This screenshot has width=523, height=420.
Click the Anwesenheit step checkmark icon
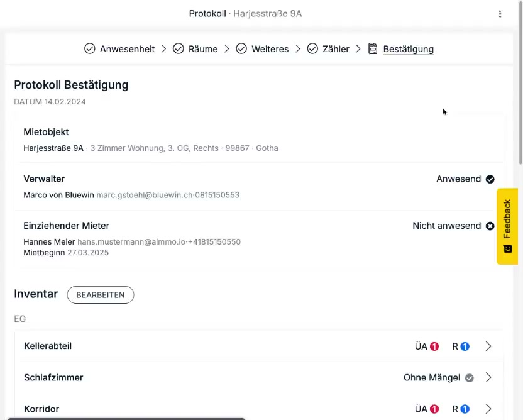tap(90, 49)
